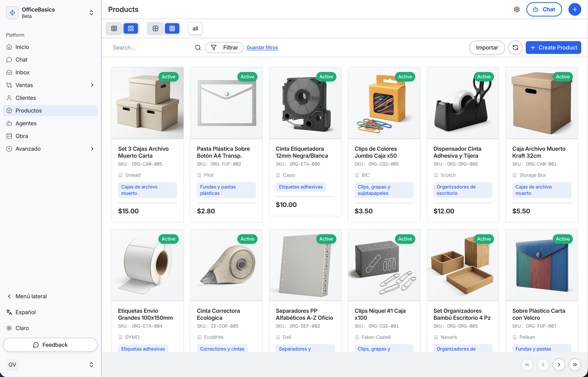Open Productos from the sidebar
The width and height of the screenshot is (588, 377).
click(x=28, y=110)
